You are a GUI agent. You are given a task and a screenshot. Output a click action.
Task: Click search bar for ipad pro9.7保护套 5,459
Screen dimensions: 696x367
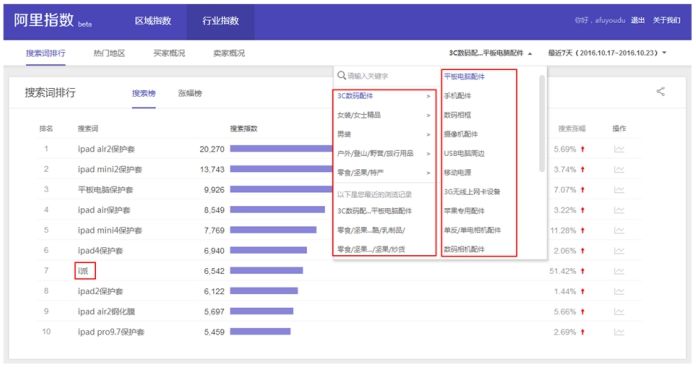tap(260, 331)
